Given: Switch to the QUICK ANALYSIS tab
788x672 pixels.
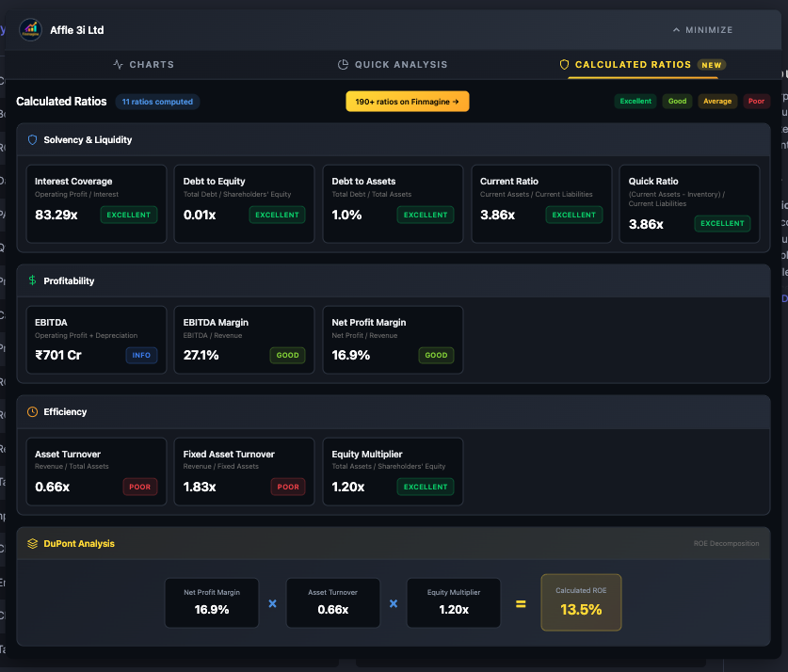Looking at the screenshot, I should click(x=393, y=65).
